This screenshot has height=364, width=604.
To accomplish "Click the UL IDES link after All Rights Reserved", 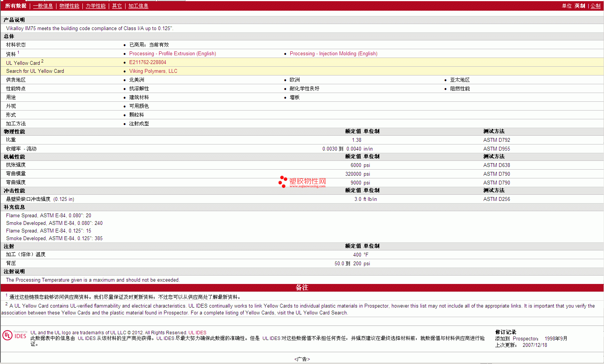I will (x=197, y=333).
